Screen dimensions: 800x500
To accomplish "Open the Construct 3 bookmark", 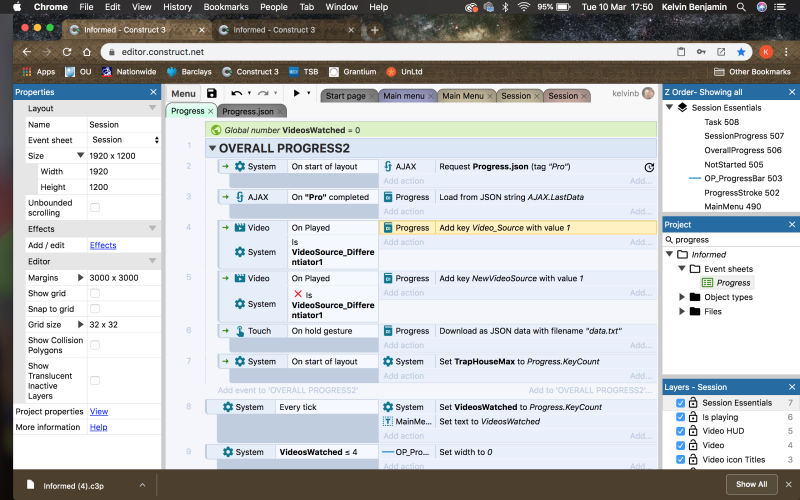I will [x=250, y=72].
